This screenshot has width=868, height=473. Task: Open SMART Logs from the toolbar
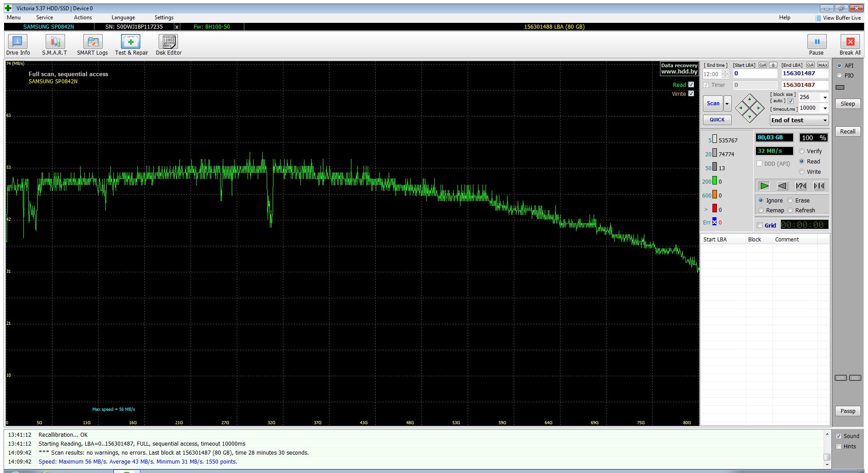point(92,45)
